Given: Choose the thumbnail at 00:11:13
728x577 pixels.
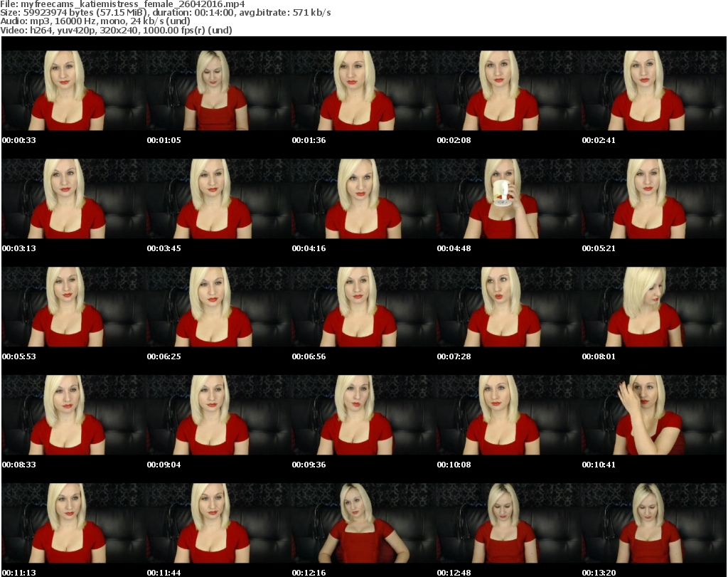Looking at the screenshot, I should (74, 524).
